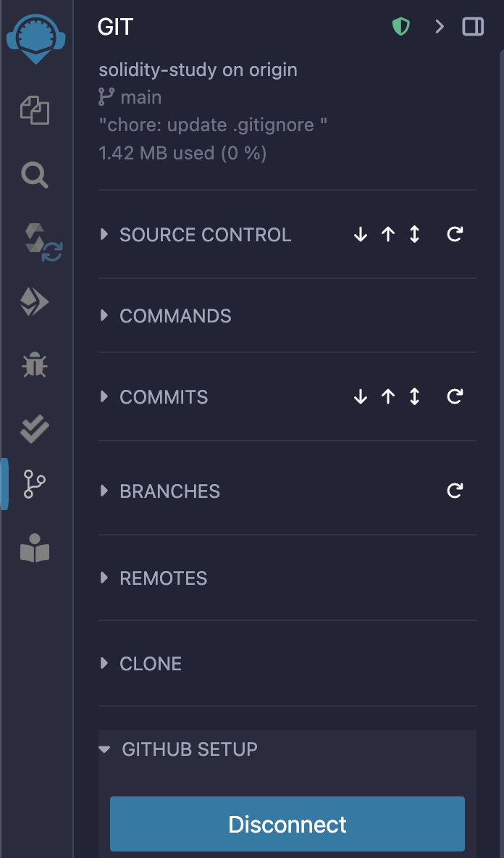Screen dimensions: 504x858
Task: Select the main branch label
Action: tap(143, 97)
